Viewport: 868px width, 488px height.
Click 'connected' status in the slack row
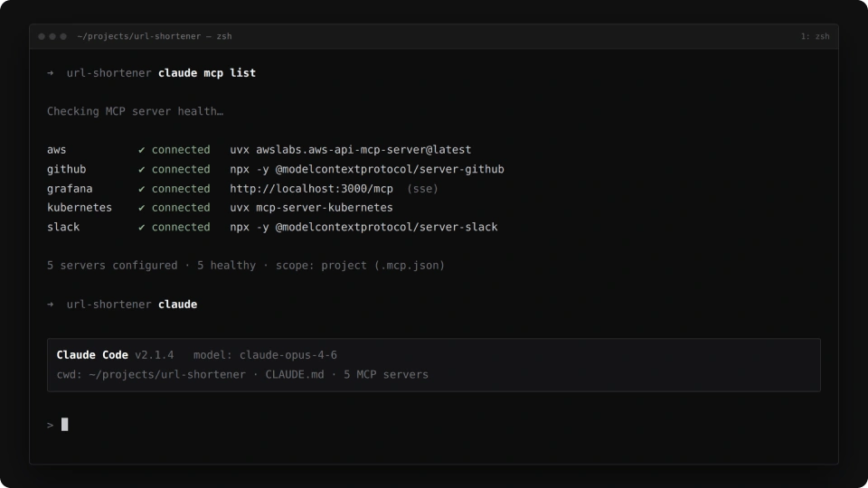[181, 227]
